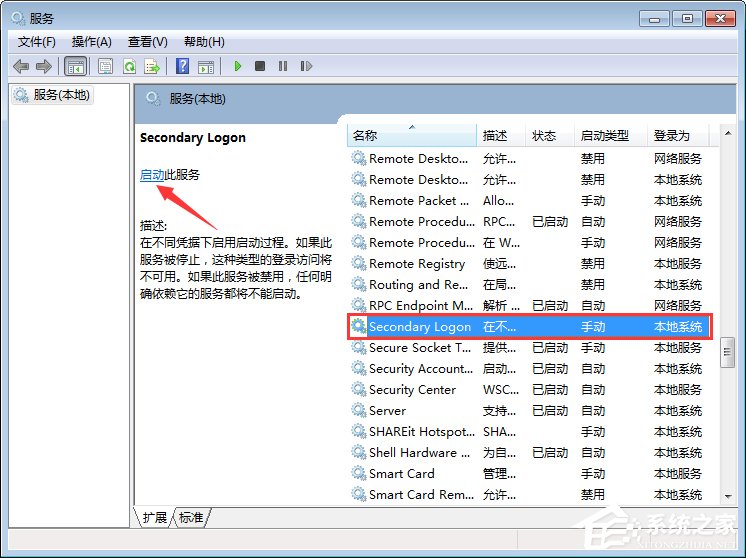
Task: Click the Refresh toolbar icon
Action: click(129, 66)
